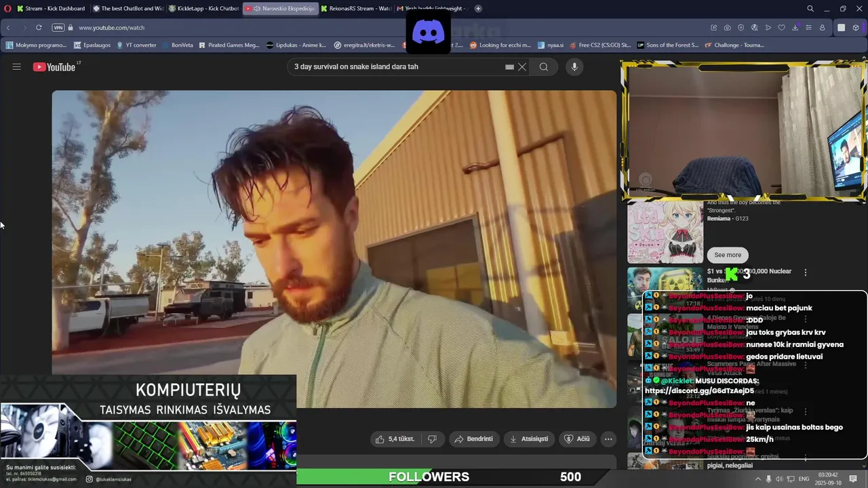
Task: Open the taskbar clock showing 03:20:42
Action: pos(828,479)
